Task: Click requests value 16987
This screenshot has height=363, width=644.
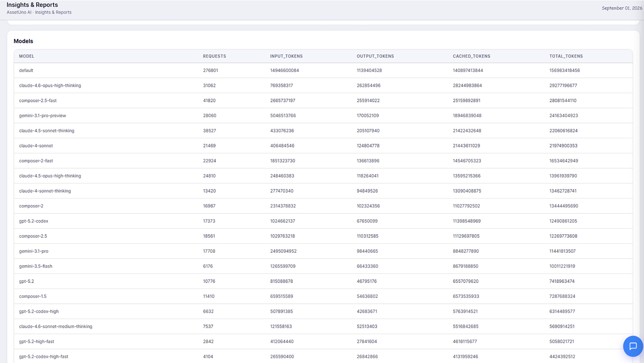Action: click(209, 206)
